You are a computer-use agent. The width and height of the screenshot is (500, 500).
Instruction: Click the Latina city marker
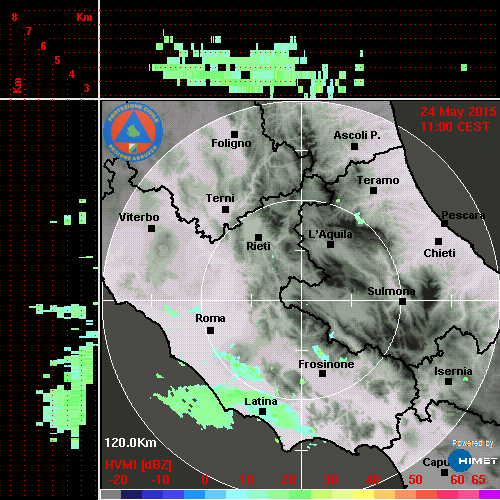click(x=263, y=412)
